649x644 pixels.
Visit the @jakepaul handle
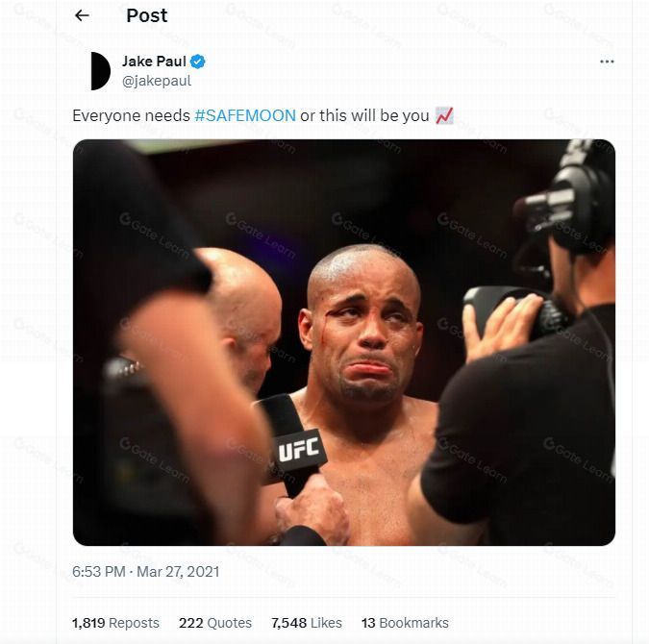tap(157, 81)
